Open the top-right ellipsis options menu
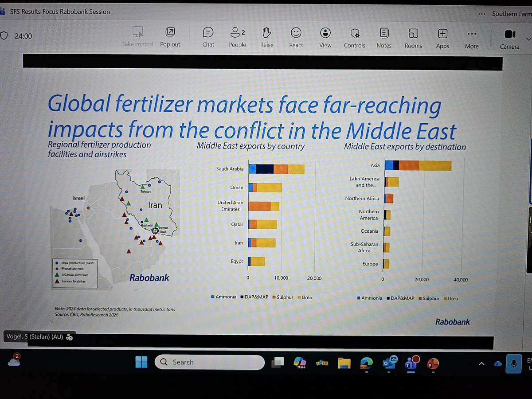Image resolution: width=532 pixels, height=399 pixels. coord(481,14)
